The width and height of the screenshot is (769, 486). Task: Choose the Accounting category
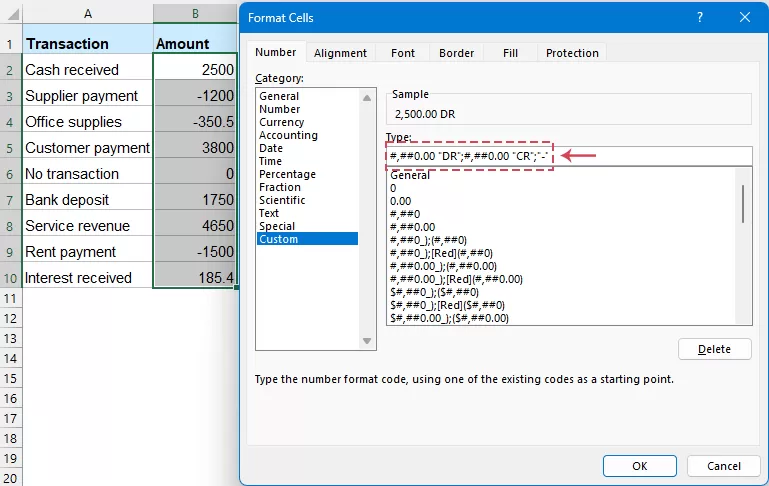307,135
